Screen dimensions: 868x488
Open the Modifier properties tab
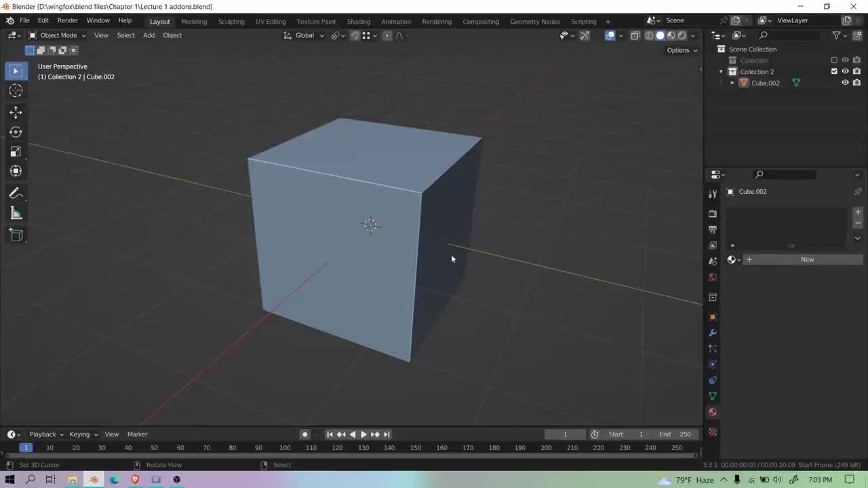(x=712, y=333)
